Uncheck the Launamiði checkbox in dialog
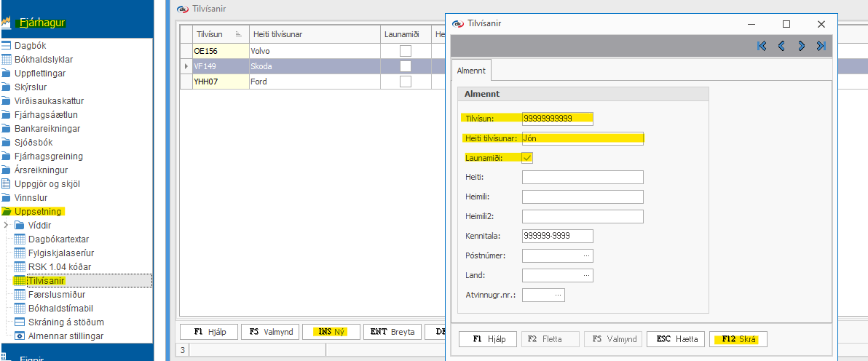This screenshot has height=361, width=868. (528, 157)
